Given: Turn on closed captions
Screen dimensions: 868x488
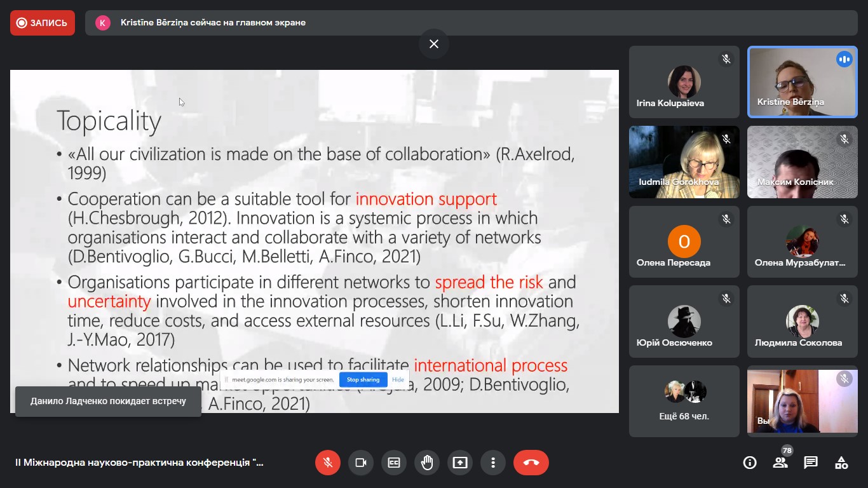Looking at the screenshot, I should click(394, 463).
